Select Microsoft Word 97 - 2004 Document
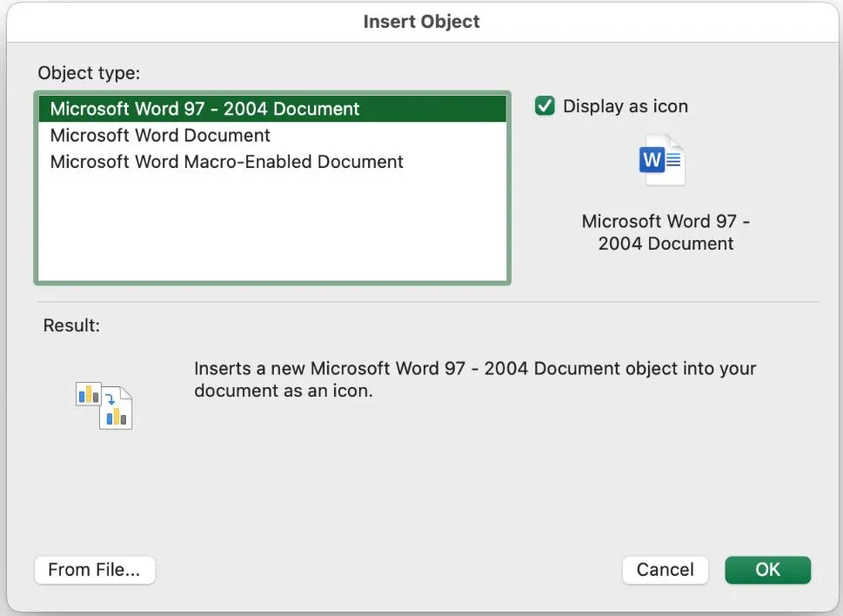843x616 pixels. point(205,109)
